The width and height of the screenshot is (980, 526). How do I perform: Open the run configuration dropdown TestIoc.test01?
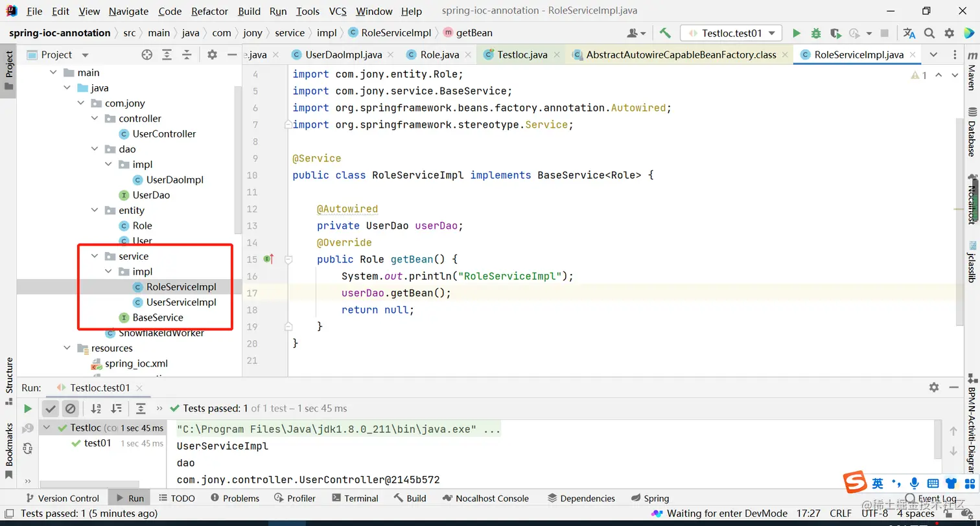[731, 33]
